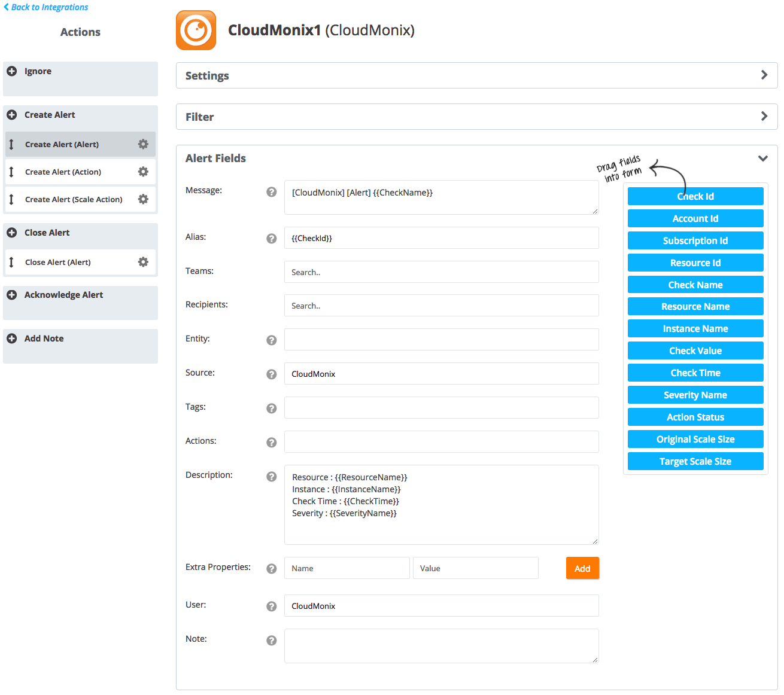Viewport: 784px width, 695px height.
Task: Click the Severity Name field button
Action: pyautogui.click(x=695, y=395)
